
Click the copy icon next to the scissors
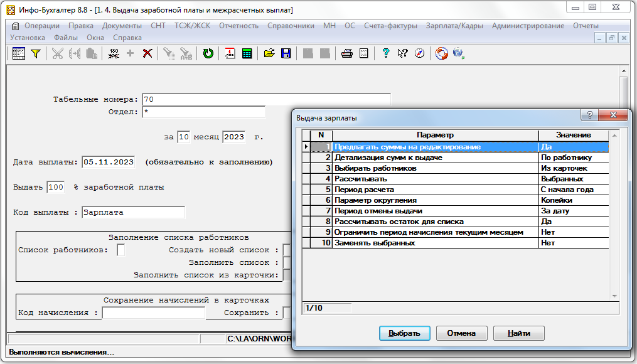[x=74, y=53]
